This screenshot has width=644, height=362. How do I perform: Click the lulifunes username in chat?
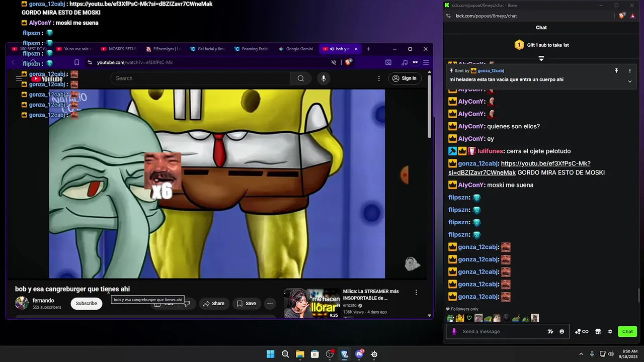tap(490, 151)
